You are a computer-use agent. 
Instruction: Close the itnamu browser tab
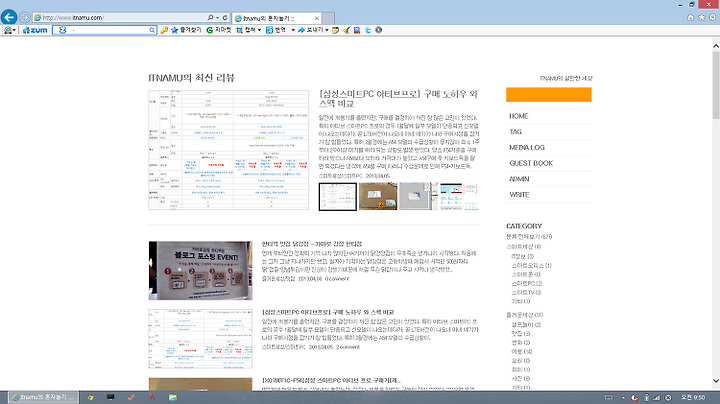[316, 18]
